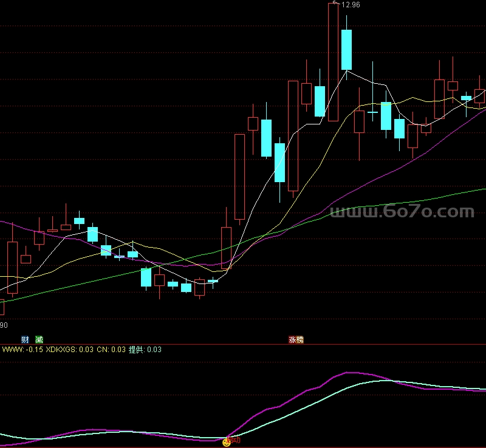Click the green 减 info marker icon
Screen dimensions: 486x448
click(39, 339)
